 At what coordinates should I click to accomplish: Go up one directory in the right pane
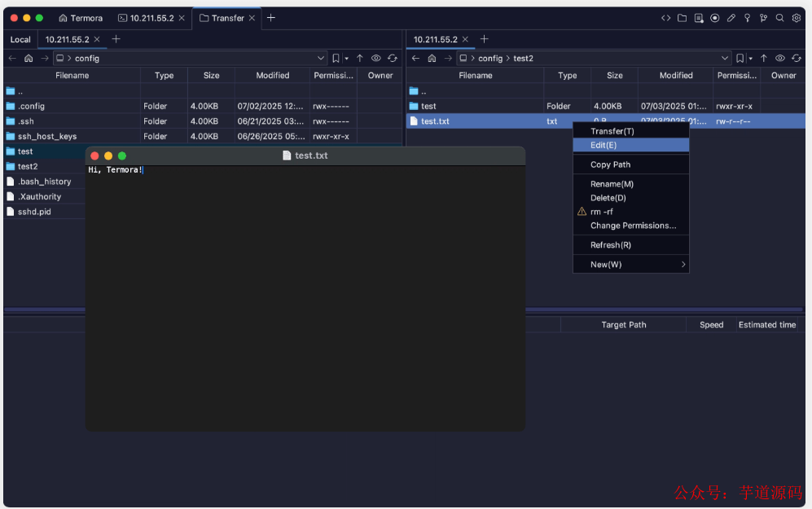[764, 59]
